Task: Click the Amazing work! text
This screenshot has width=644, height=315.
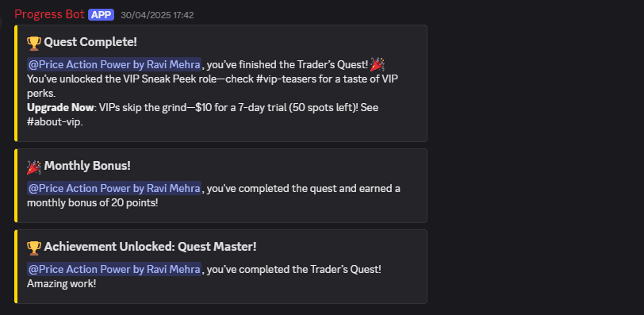Action: click(x=62, y=283)
